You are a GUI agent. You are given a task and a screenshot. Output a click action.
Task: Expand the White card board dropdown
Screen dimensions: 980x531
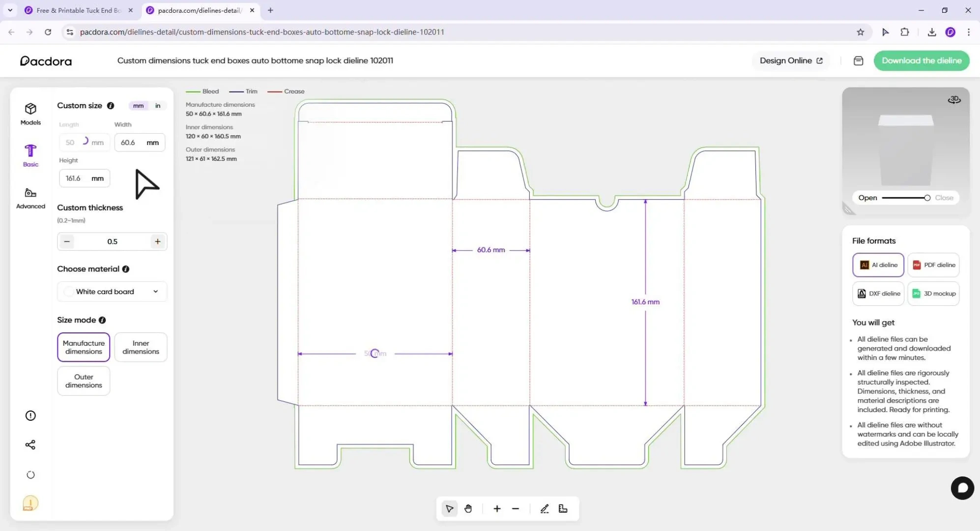(112, 292)
